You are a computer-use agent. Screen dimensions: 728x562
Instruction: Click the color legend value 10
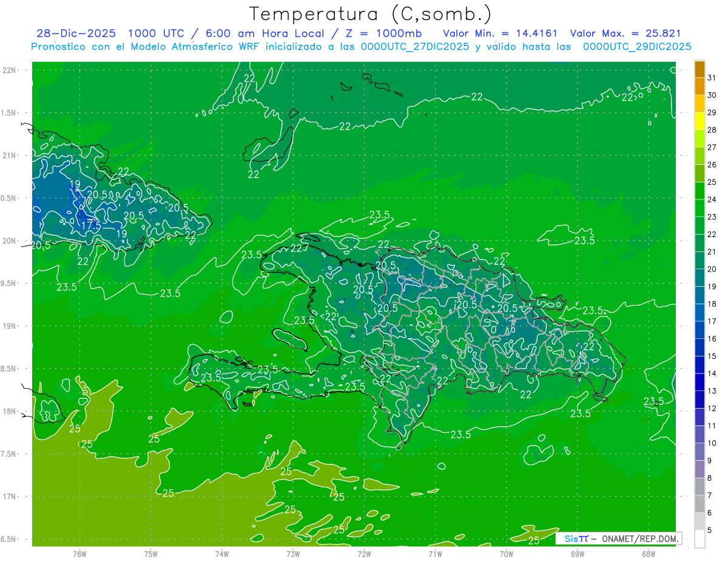point(712,443)
